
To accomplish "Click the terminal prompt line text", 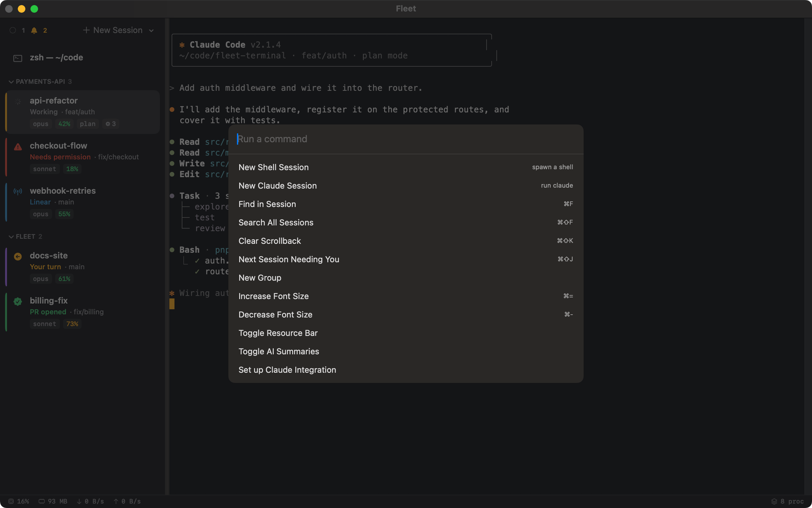I will pos(301,88).
